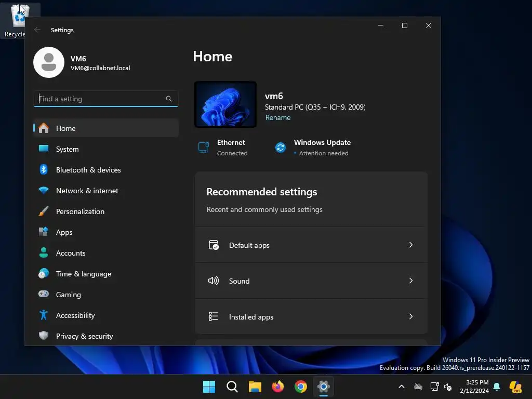
Task: Open the Default apps setting
Action: click(x=311, y=245)
